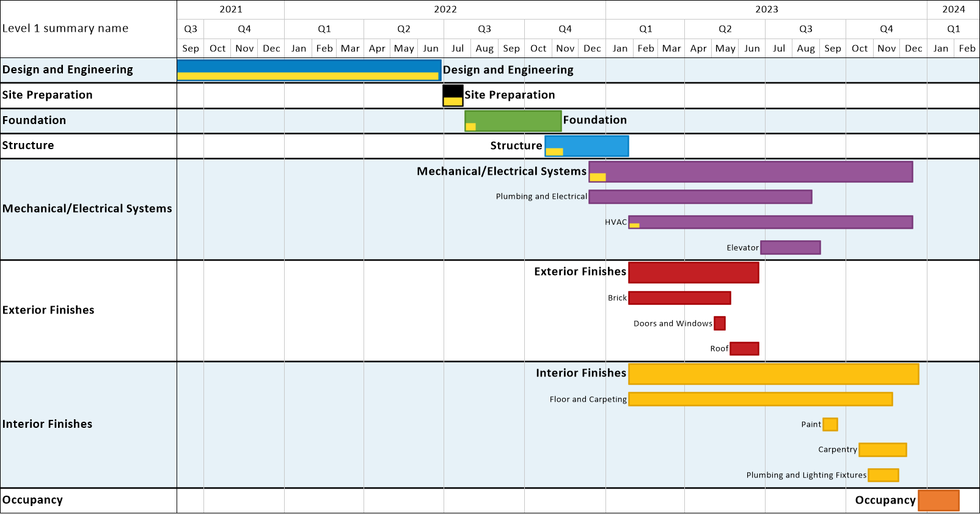This screenshot has height=514, width=980.
Task: Select the small Paint task bar
Action: click(830, 424)
